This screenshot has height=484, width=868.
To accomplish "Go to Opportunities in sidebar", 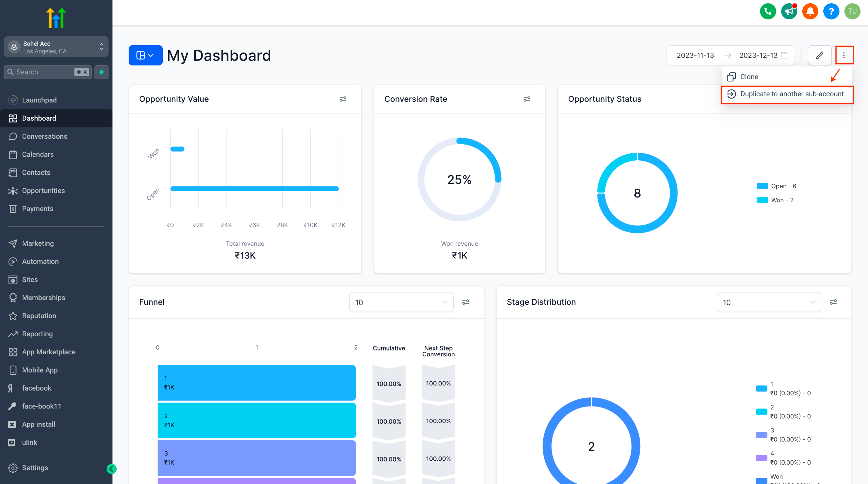I will click(x=43, y=191).
